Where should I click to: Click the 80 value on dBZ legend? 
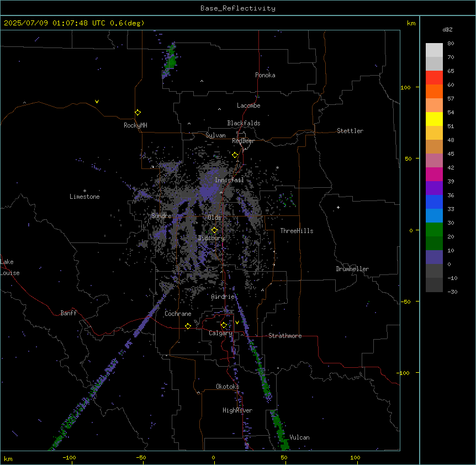click(451, 44)
